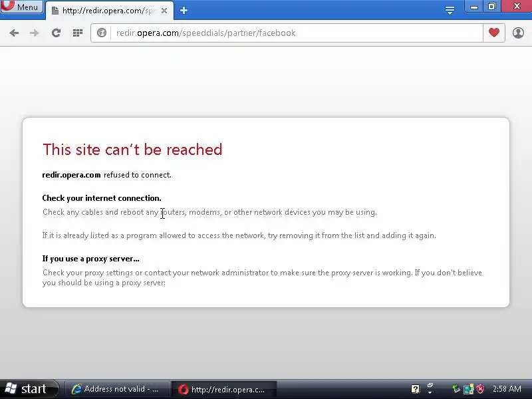Image resolution: width=532 pixels, height=399 pixels.
Task: Click the 'If it is already listed' line
Action: tap(239, 235)
